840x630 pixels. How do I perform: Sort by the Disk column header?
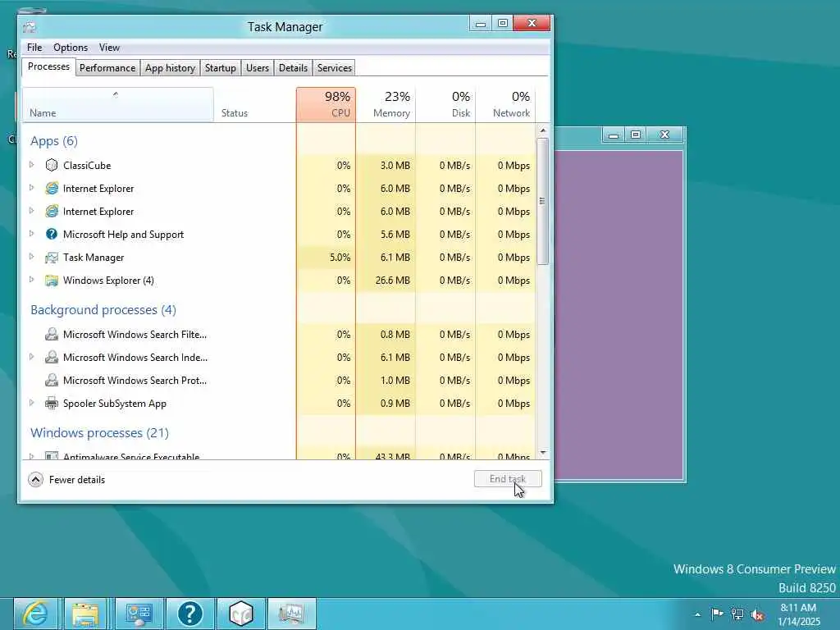tap(445, 104)
